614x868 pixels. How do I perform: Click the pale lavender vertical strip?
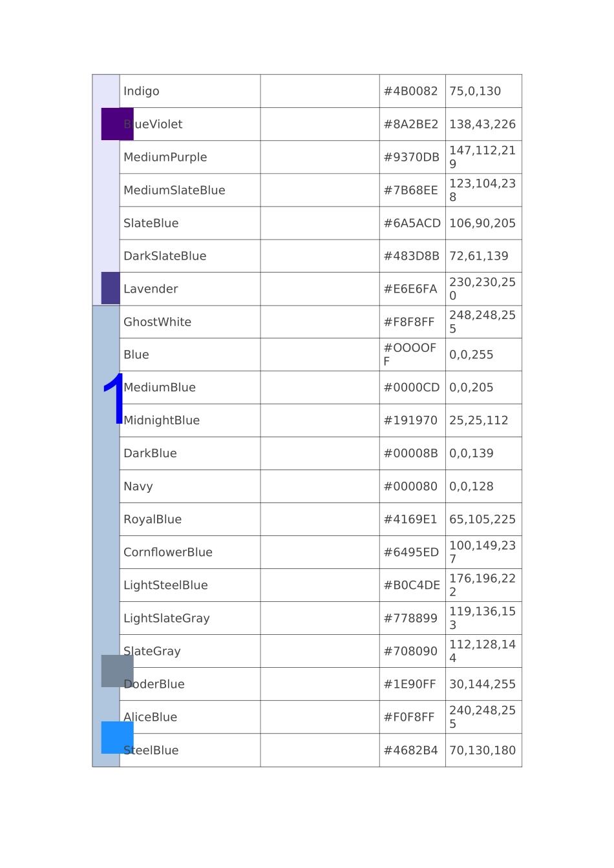tap(106, 194)
